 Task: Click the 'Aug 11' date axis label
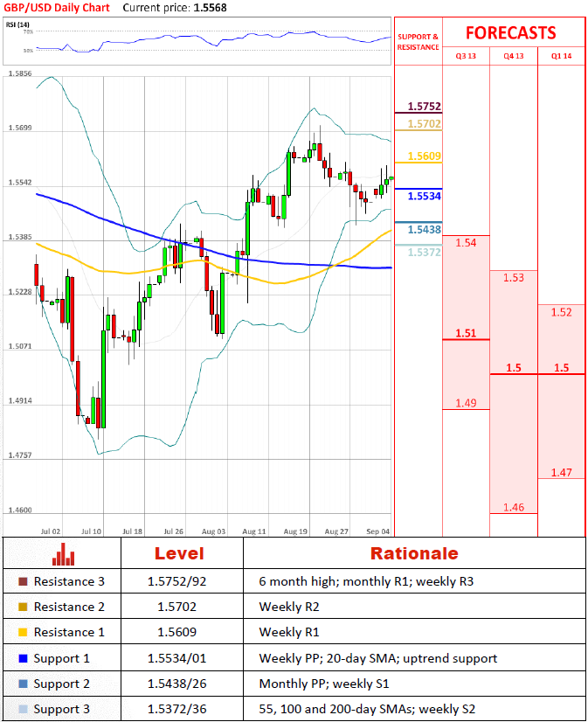tap(254, 531)
